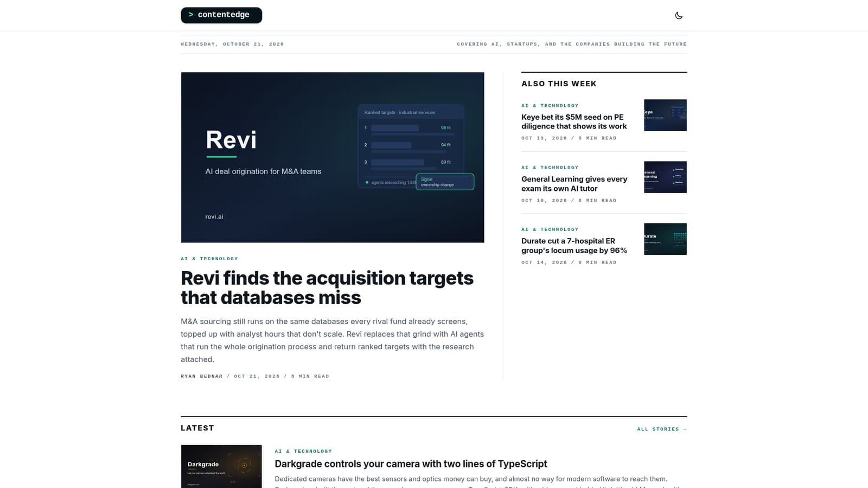Click the "Also This Week" heading
Image resolution: width=868 pixels, height=488 pixels.
[559, 84]
